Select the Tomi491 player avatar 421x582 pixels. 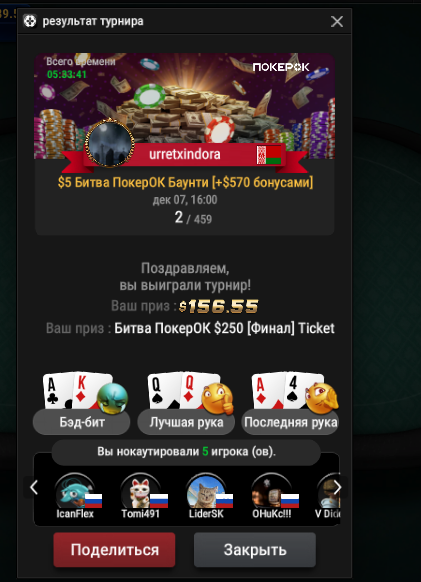(141, 491)
